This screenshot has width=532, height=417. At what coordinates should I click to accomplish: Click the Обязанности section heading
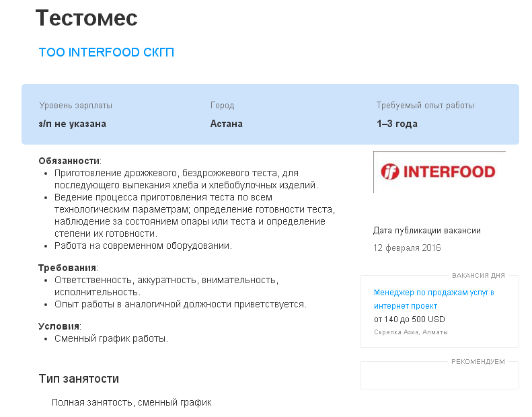pyautogui.click(x=69, y=161)
